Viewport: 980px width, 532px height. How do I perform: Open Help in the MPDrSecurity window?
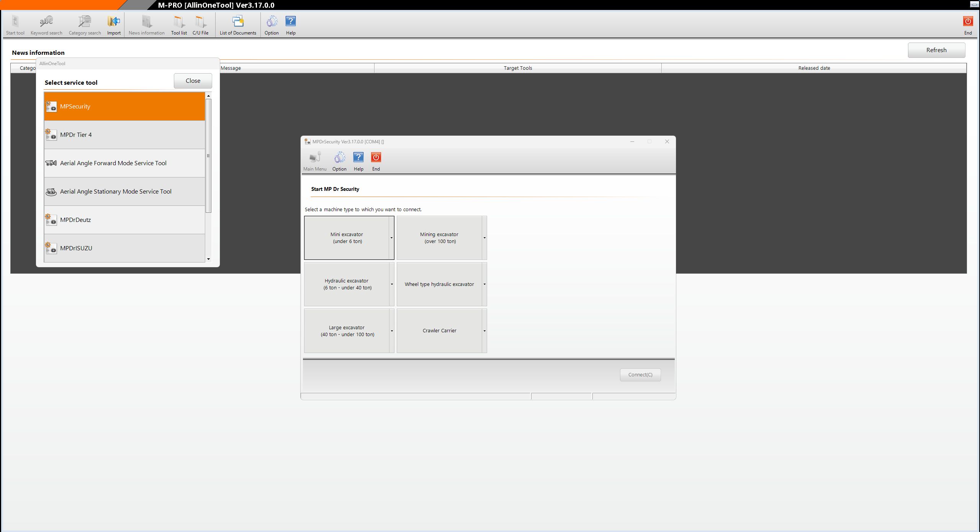(x=358, y=161)
